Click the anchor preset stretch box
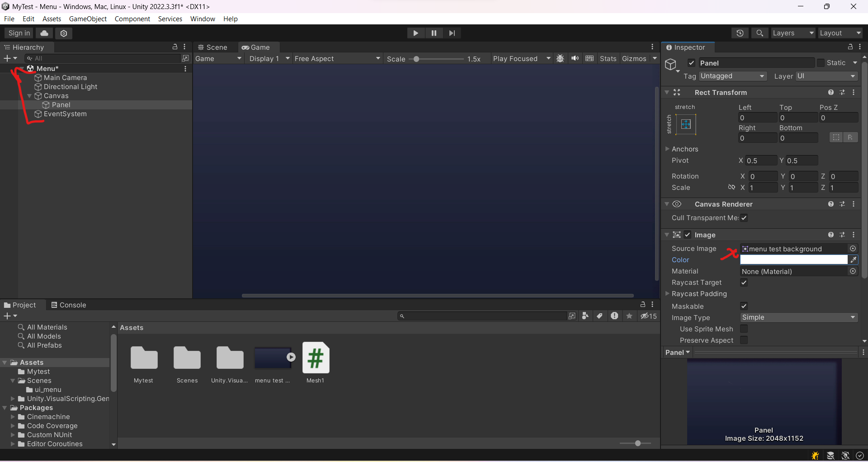The image size is (868, 462). 686,124
